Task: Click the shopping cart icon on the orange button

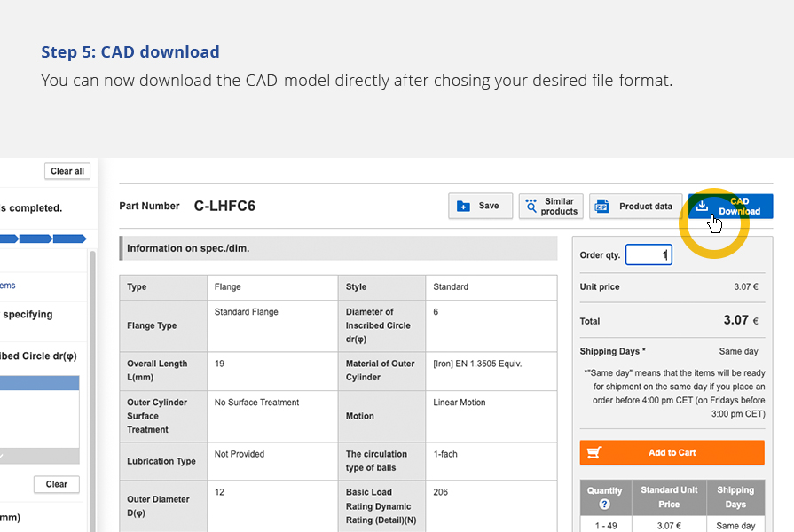Action: pos(594,452)
